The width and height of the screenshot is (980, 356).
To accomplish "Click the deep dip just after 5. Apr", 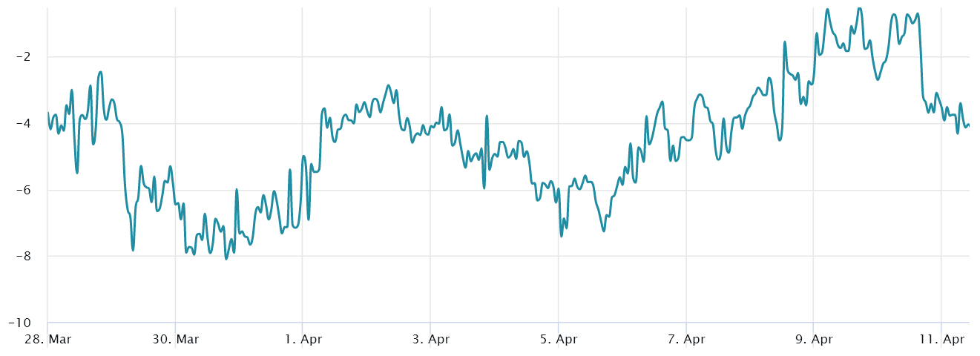I will pyautogui.click(x=562, y=236).
